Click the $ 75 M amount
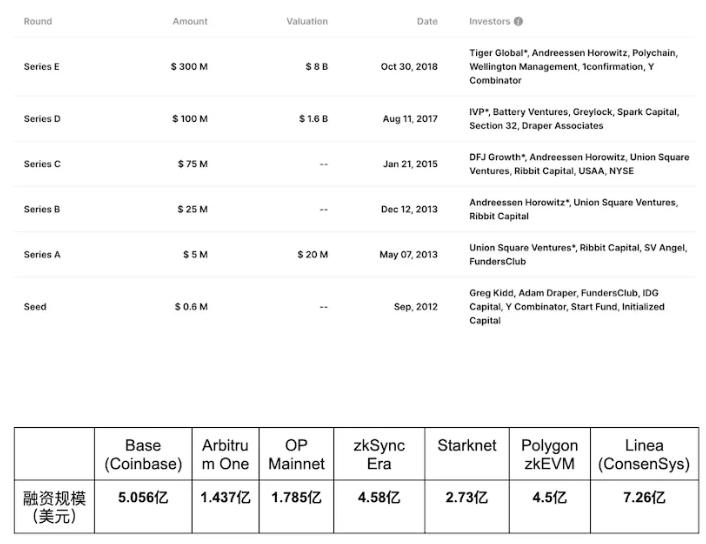This screenshot has width=706, height=544. 193,164
